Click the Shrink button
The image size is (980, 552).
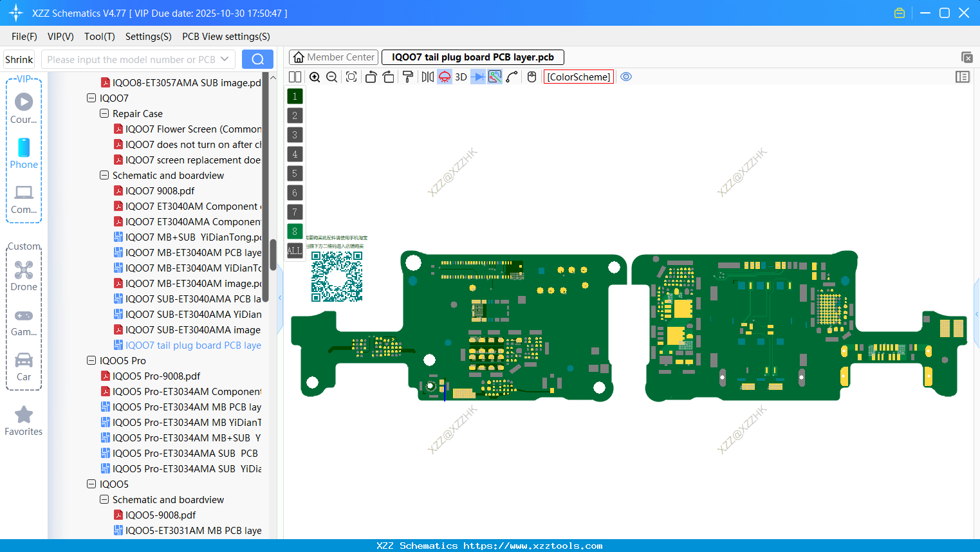point(19,59)
